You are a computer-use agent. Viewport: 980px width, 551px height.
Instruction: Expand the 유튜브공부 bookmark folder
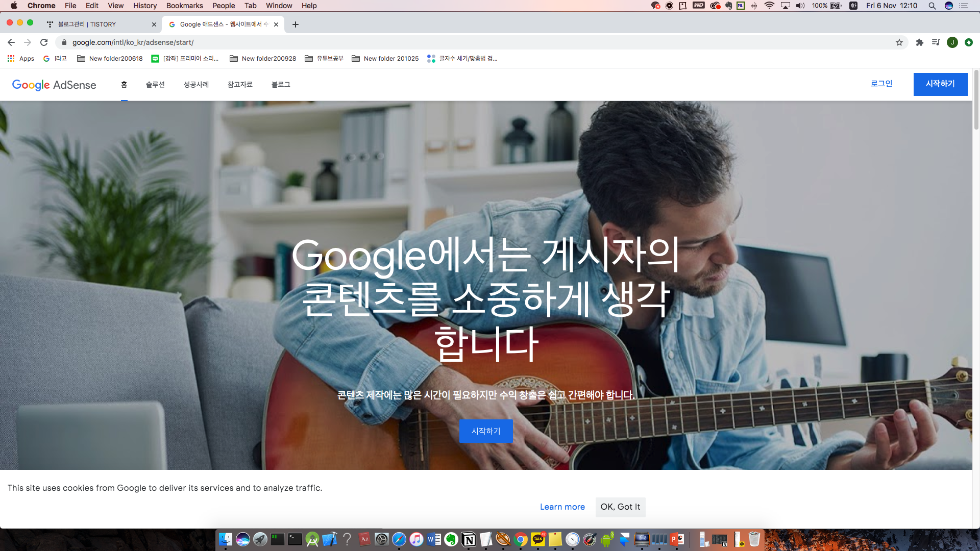click(324, 59)
